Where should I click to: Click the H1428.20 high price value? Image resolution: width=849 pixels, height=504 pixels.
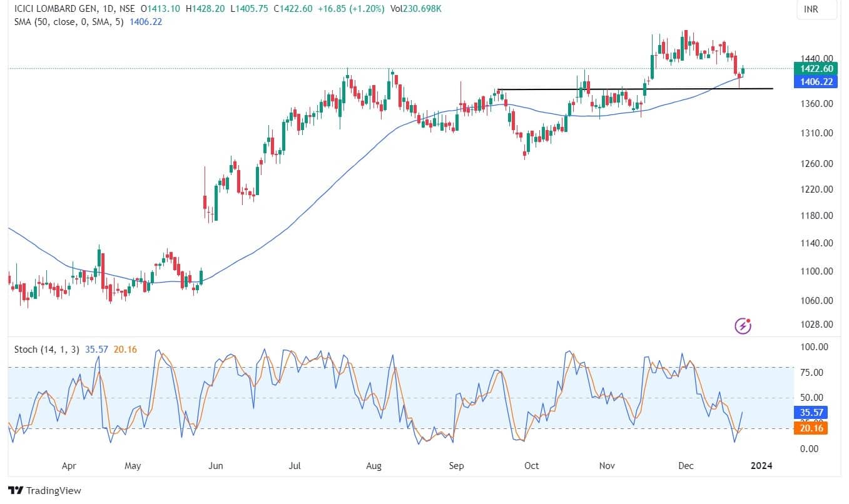pyautogui.click(x=206, y=9)
